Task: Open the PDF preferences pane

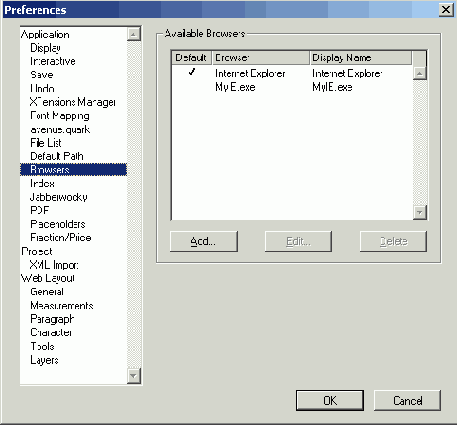Action: click(40, 210)
